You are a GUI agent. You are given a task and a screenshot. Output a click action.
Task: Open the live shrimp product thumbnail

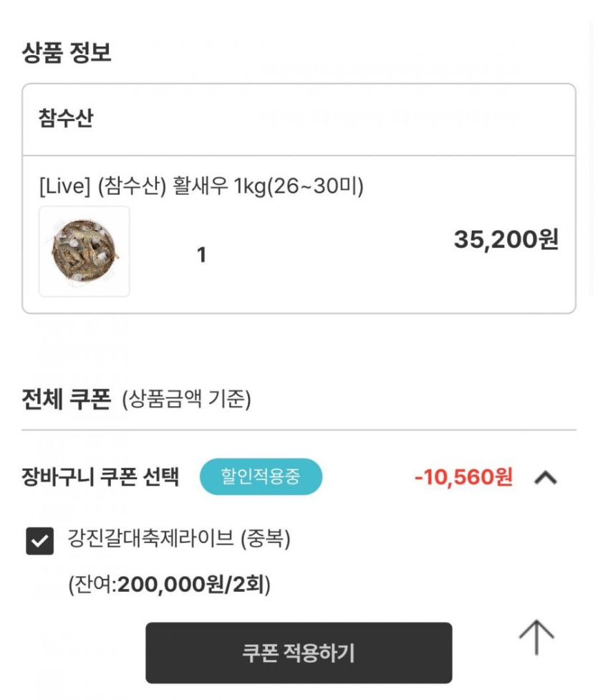click(x=85, y=251)
